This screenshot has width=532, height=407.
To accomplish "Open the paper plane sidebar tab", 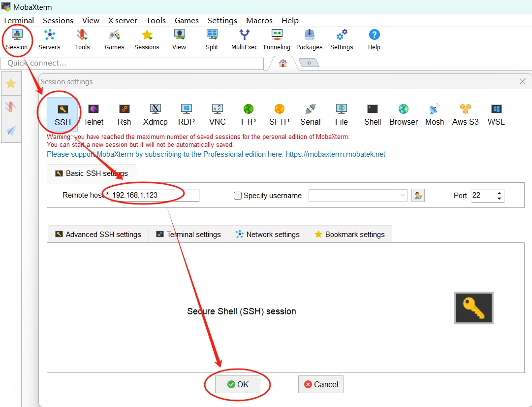I will tap(11, 131).
